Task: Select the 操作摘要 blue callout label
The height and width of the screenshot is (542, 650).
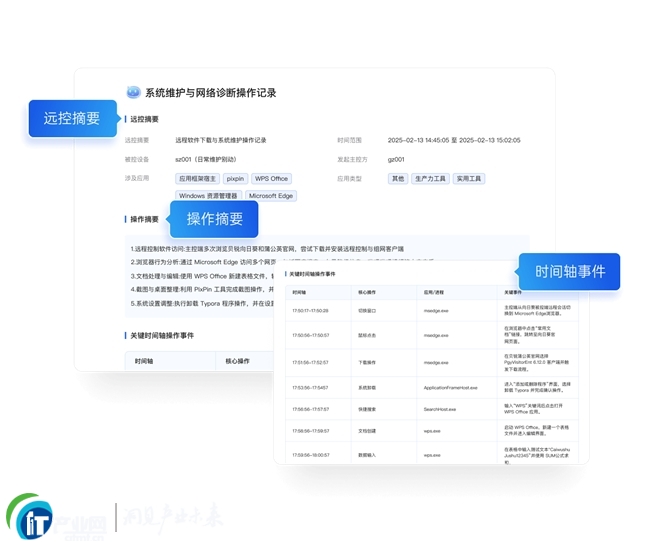Action: [x=214, y=219]
